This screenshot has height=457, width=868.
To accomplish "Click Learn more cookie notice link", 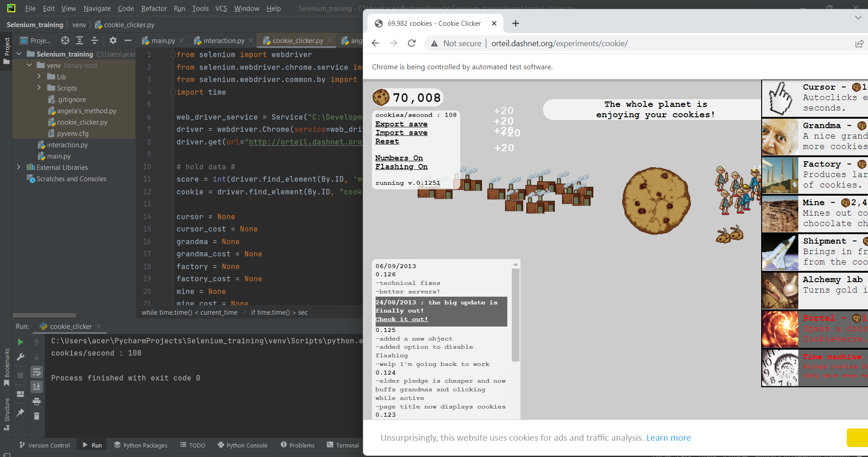I will pos(668,438).
